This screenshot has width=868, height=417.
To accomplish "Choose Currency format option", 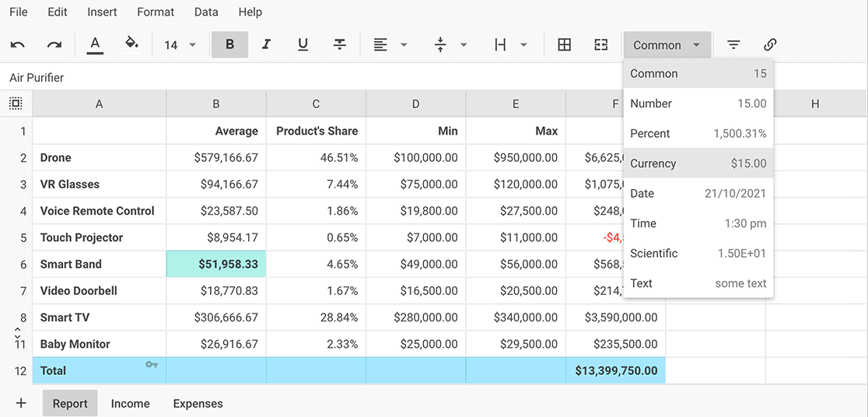I will click(x=698, y=163).
